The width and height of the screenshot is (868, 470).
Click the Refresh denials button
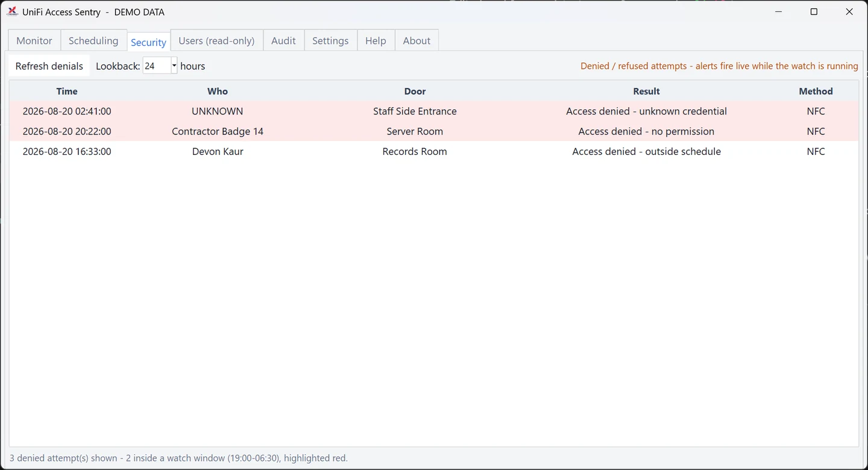49,66
